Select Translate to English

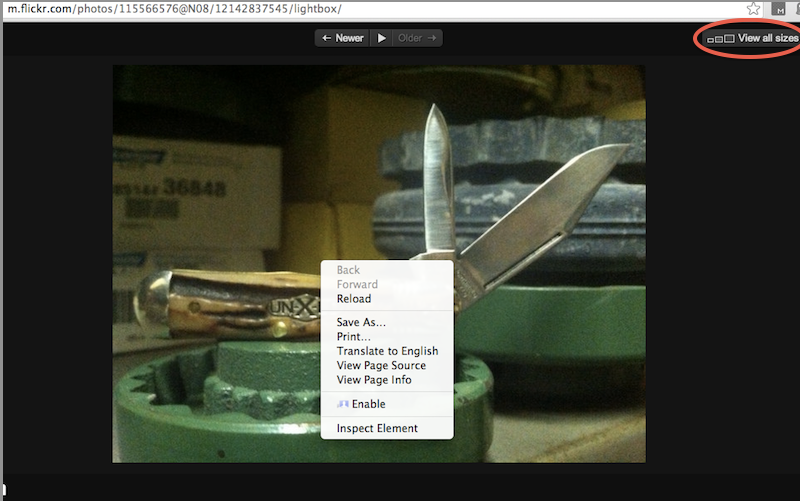(387, 351)
